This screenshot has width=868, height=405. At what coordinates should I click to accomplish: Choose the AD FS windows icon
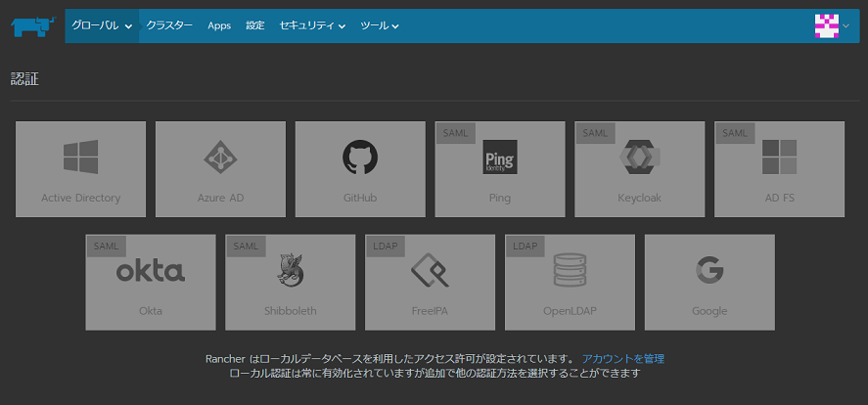coord(779,157)
